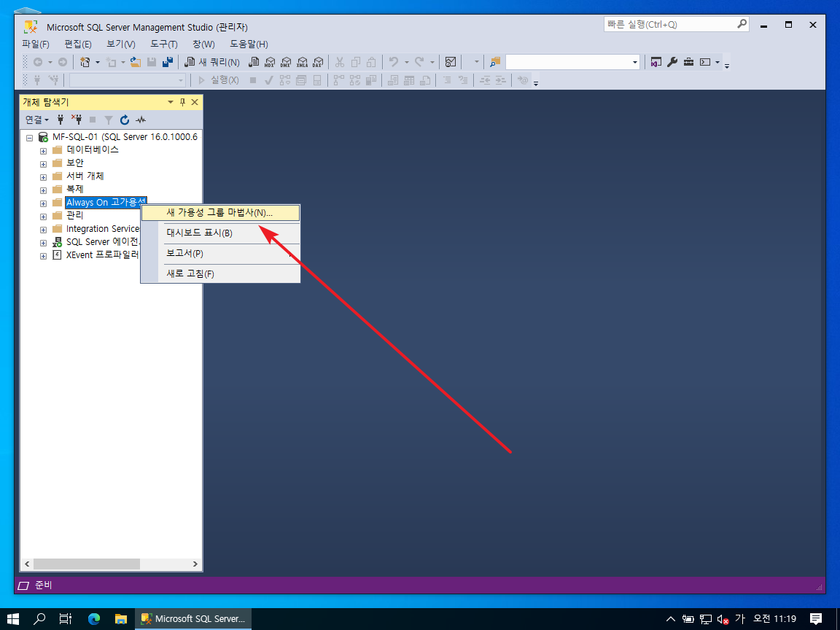Open the window layout dropdown icon
Screen dimensions: 840x630
pos(705,62)
